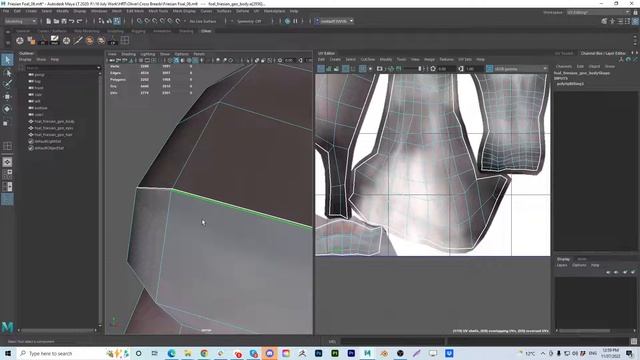Click UV Editor gamma icon
The image size is (640, 360).
coord(461,69)
